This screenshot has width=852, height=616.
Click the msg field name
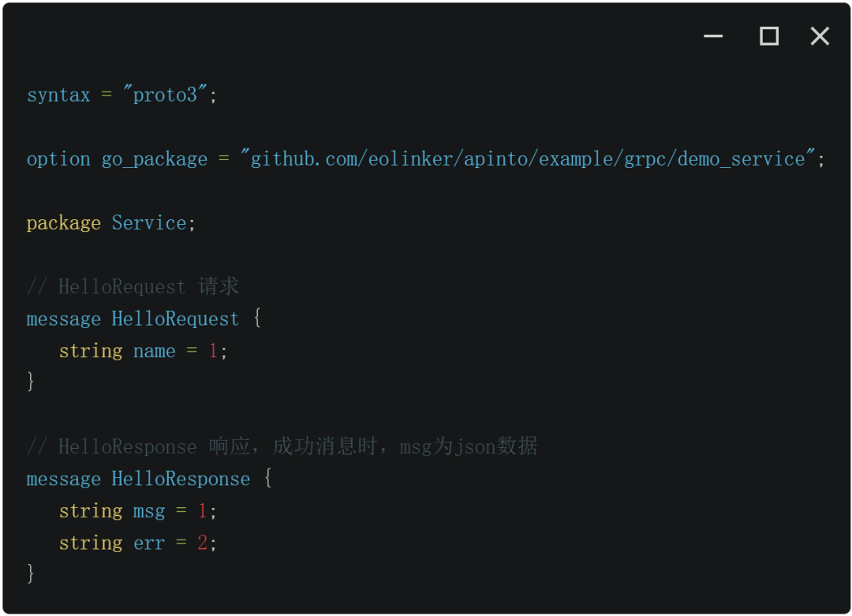[149, 511]
